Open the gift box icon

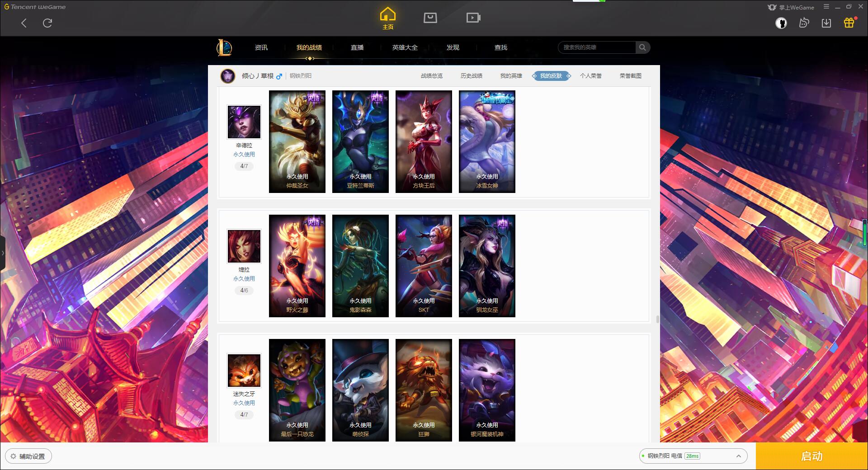pyautogui.click(x=849, y=23)
